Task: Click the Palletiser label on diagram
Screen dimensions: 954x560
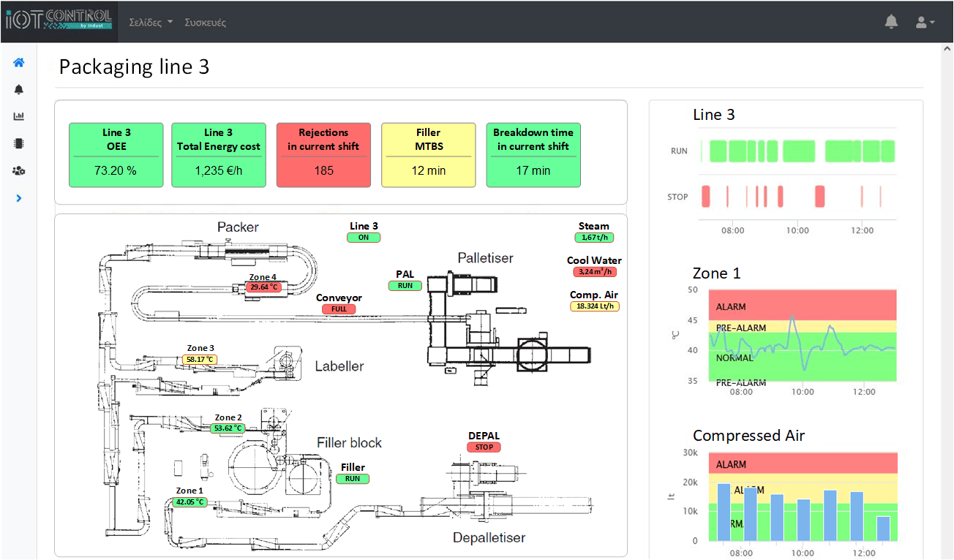Action: pos(485,258)
